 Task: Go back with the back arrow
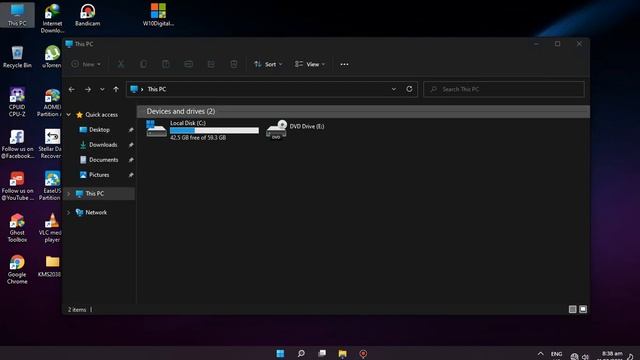pos(72,89)
